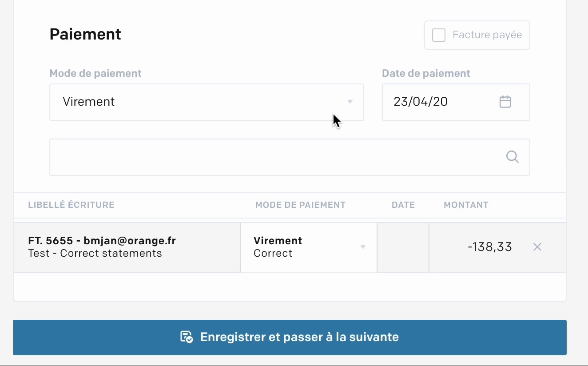Image resolution: width=588 pixels, height=366 pixels.
Task: Expand the Virement Correct row dropdown
Action: pos(309,247)
